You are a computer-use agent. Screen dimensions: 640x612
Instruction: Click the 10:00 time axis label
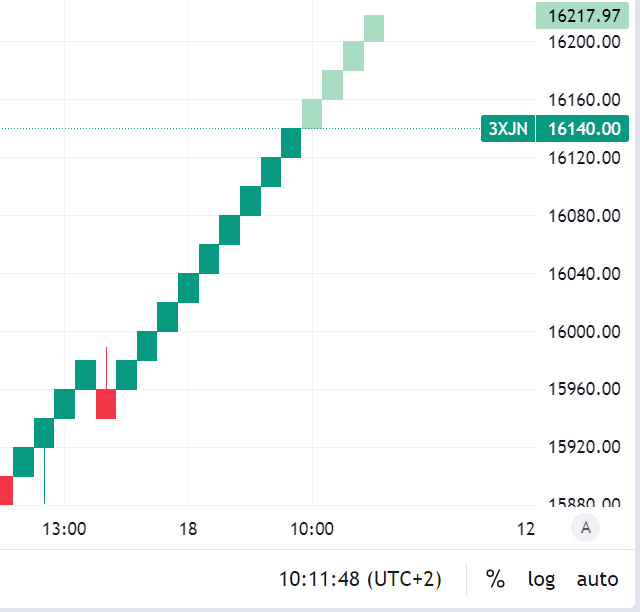[312, 528]
